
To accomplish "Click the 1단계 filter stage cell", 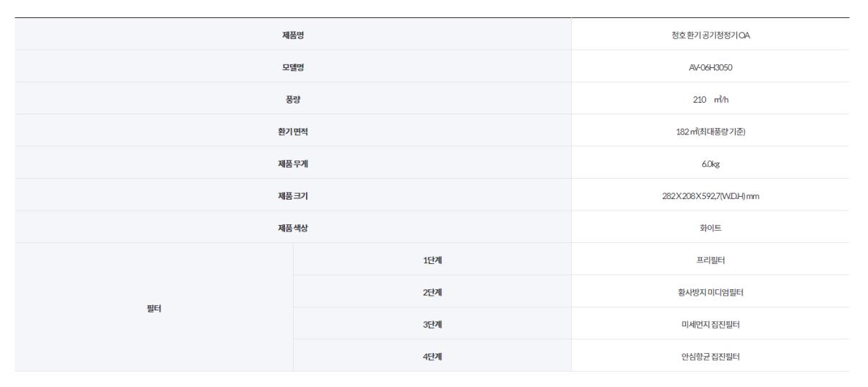I will [x=432, y=259].
